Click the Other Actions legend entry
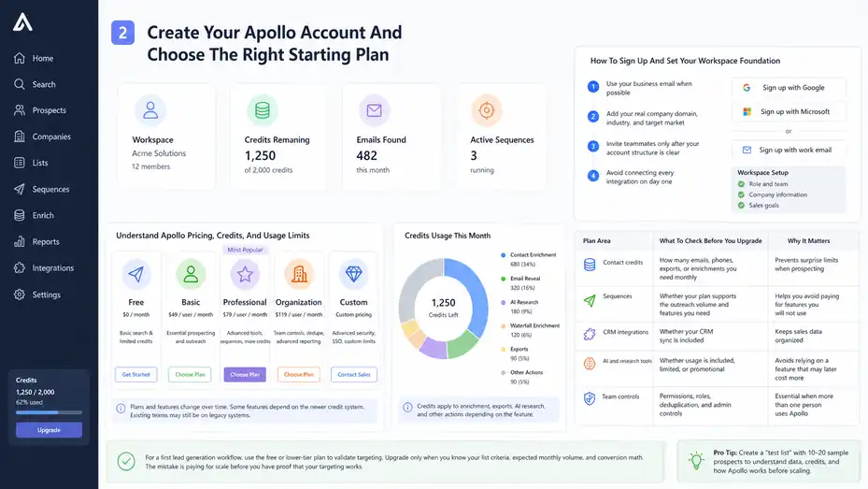The height and width of the screenshot is (489, 868). [x=522, y=377]
